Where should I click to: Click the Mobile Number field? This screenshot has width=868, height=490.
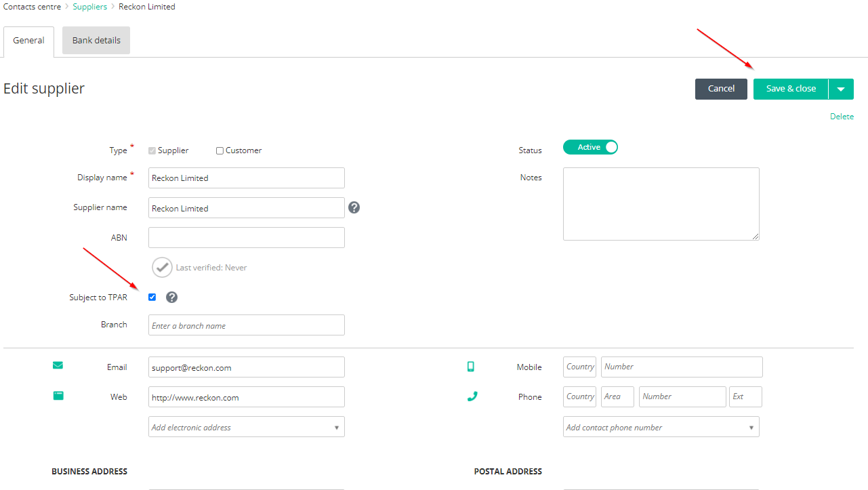click(x=682, y=367)
